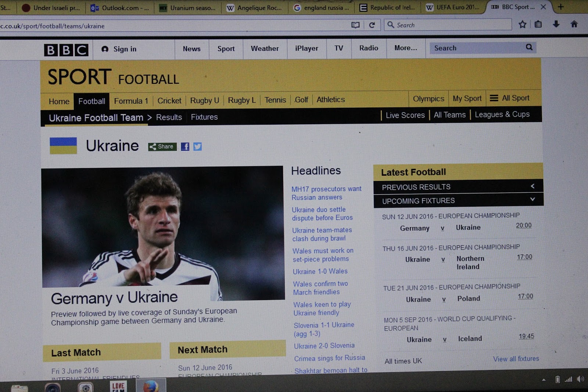Open the Ukraine Results page
Screen dimensions: 588x392
pos(169,117)
